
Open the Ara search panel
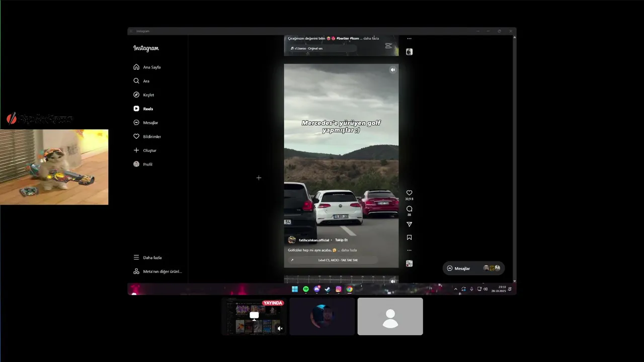coord(141,81)
